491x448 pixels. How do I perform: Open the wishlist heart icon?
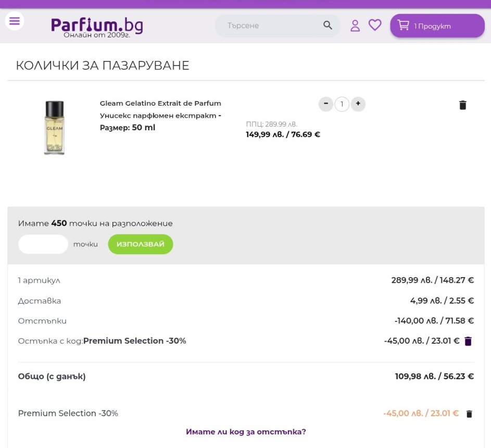(x=375, y=25)
